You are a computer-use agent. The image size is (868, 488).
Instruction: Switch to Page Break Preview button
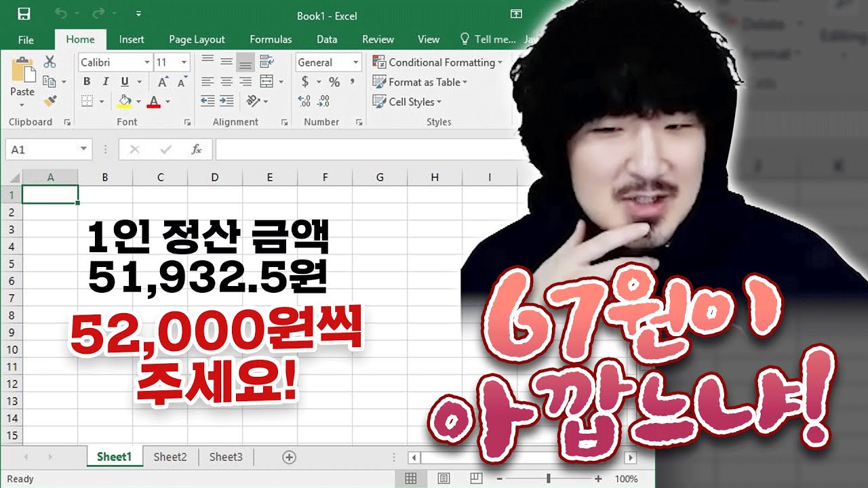[476, 479]
